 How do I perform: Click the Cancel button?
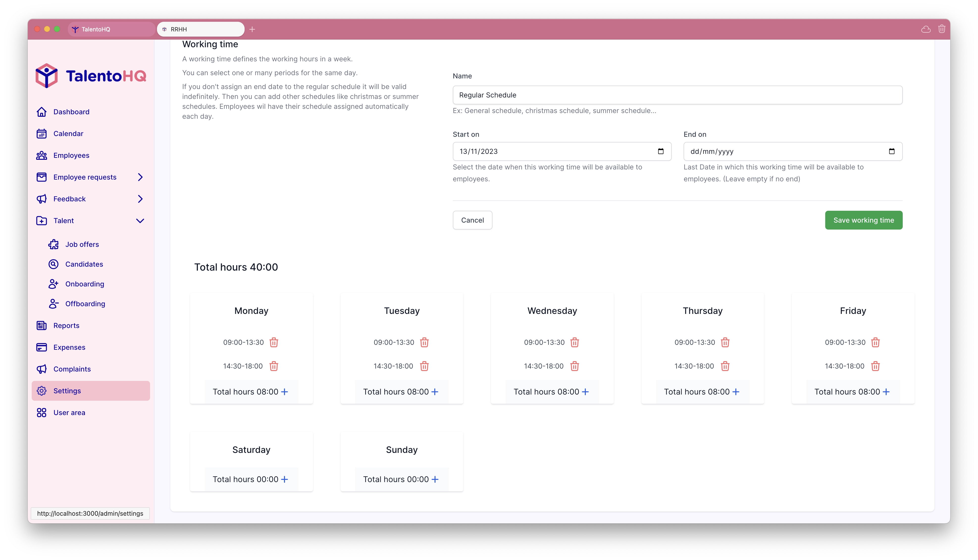tap(472, 220)
